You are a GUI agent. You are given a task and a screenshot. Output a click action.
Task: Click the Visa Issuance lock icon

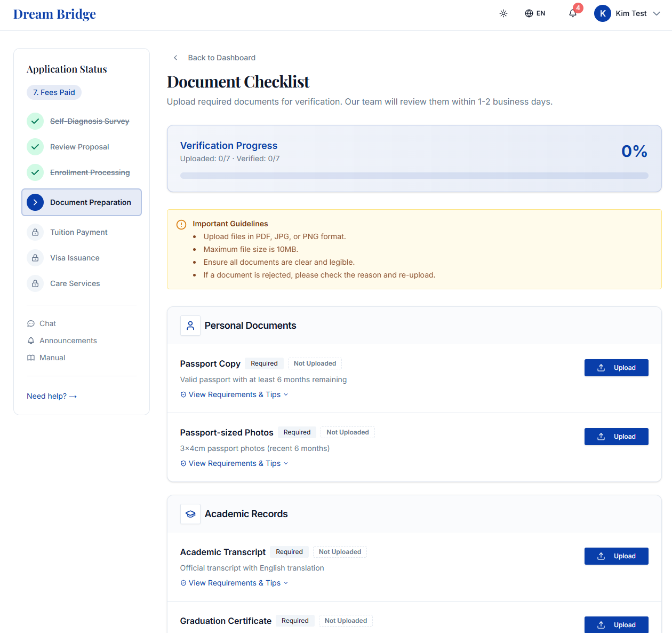tap(35, 258)
